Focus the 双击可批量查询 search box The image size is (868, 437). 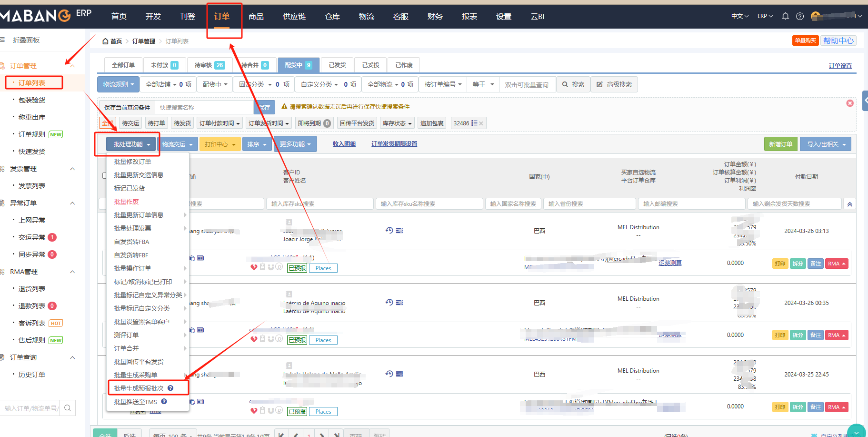click(527, 84)
